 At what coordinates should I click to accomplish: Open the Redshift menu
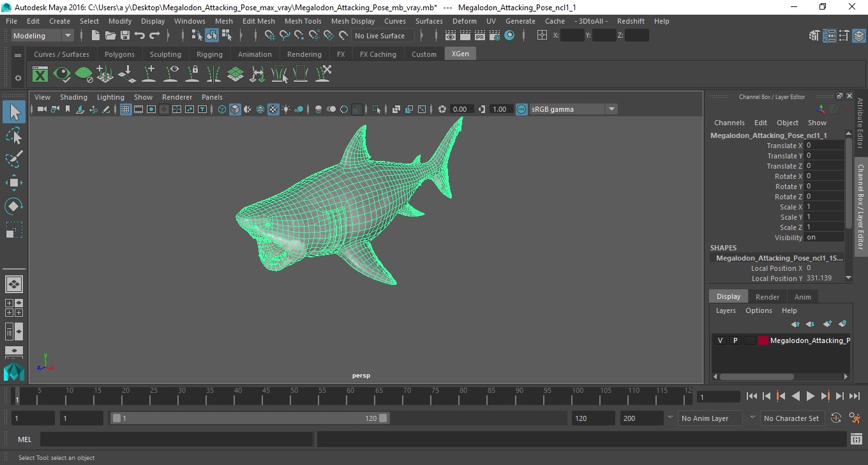[631, 21]
